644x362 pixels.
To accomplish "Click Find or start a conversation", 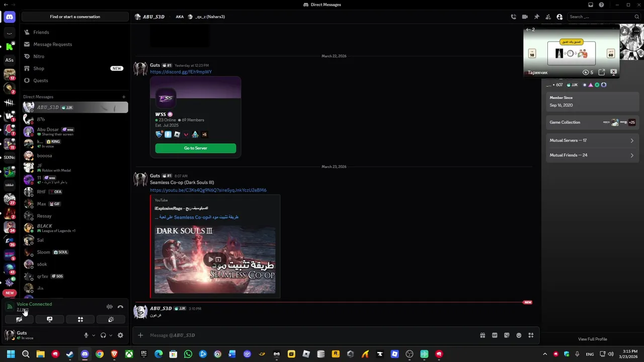I will coord(75,17).
